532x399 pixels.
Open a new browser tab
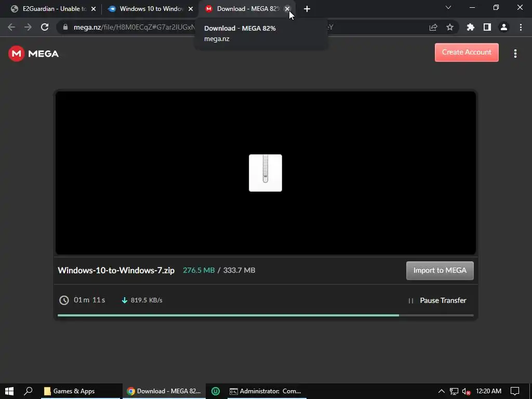(x=307, y=9)
